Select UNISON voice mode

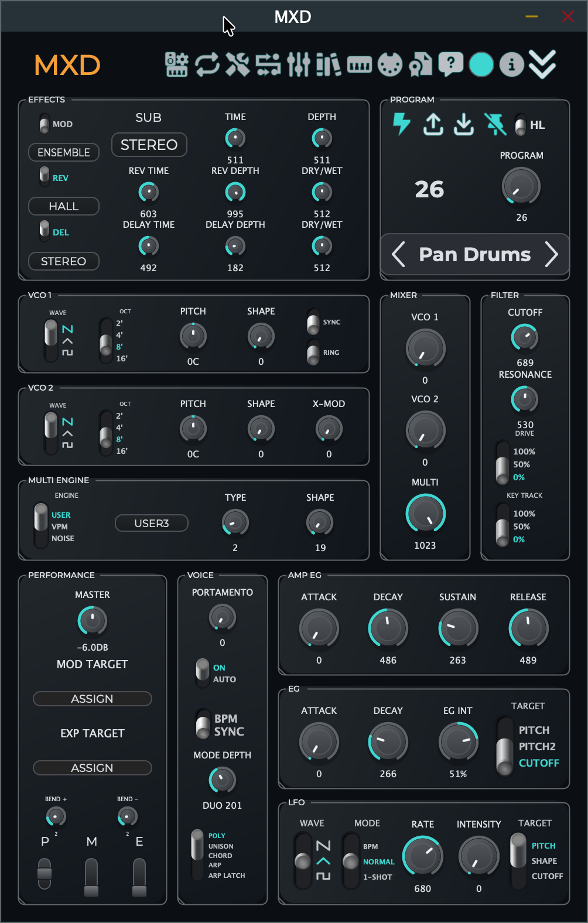pyautogui.click(x=221, y=846)
